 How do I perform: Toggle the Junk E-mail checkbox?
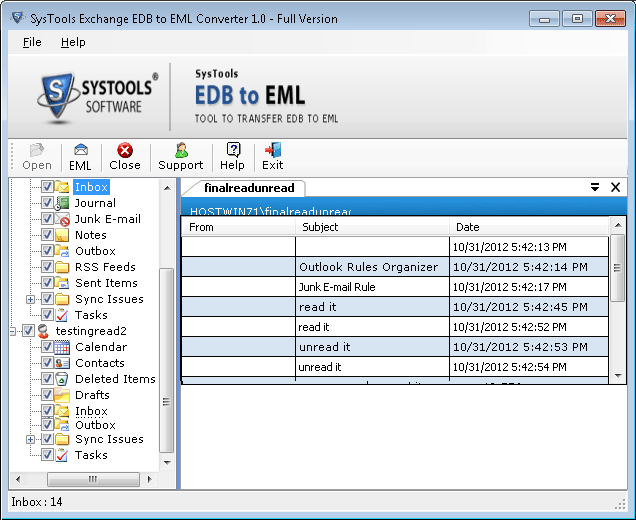47,219
